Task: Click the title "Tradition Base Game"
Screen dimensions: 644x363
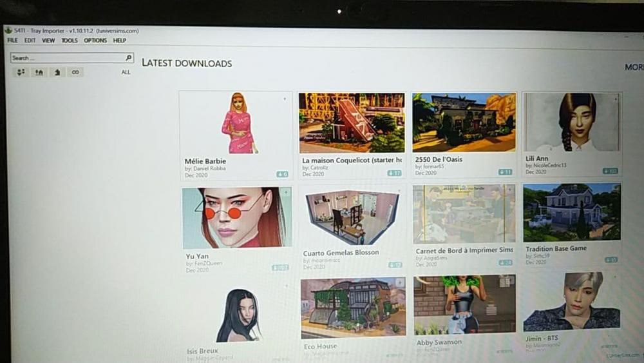Action: pos(556,248)
